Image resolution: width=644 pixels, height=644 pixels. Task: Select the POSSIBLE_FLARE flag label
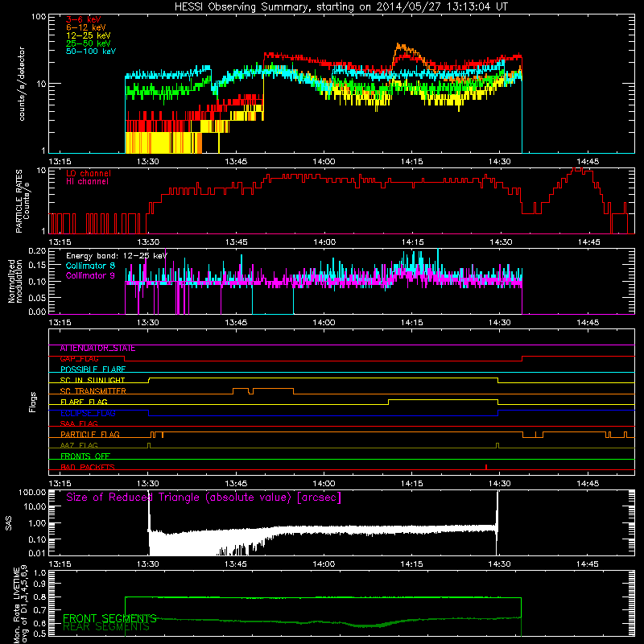93,369
